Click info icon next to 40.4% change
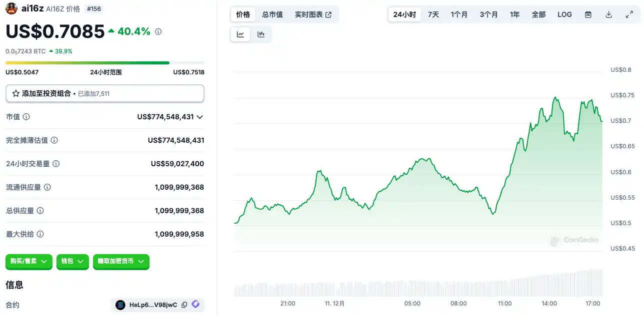 click(158, 31)
